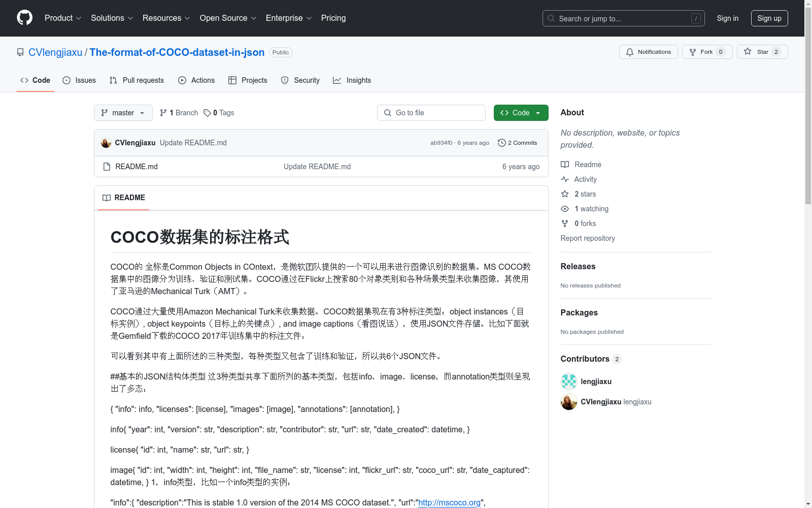This screenshot has height=508, width=812.
Task: Open the master branch dropdown
Action: pyautogui.click(x=123, y=113)
